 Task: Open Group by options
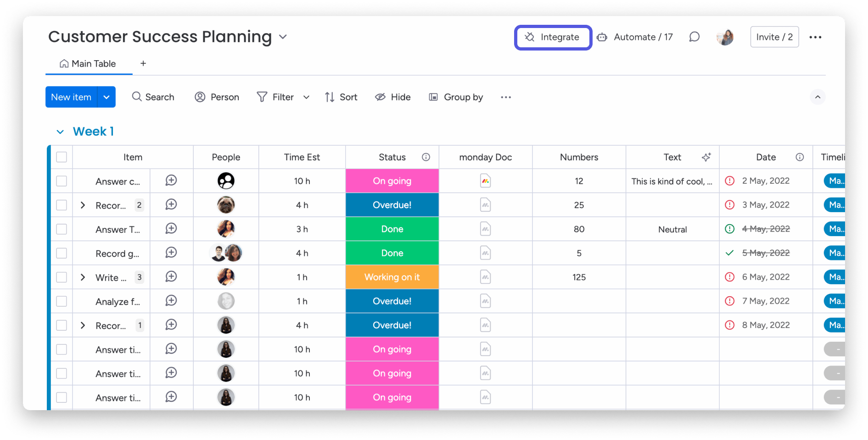pos(455,97)
